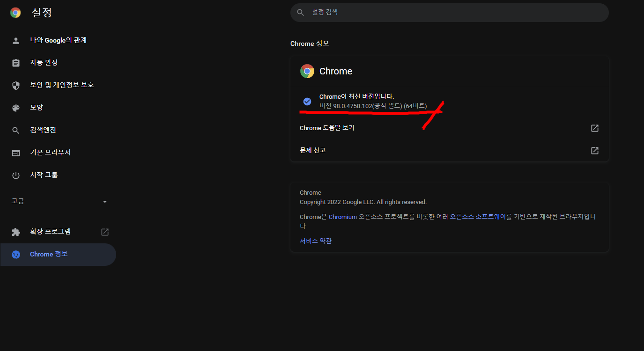Open 나와 Google의 관계 settings
Viewport: 644px width, 351px height.
(x=58, y=40)
